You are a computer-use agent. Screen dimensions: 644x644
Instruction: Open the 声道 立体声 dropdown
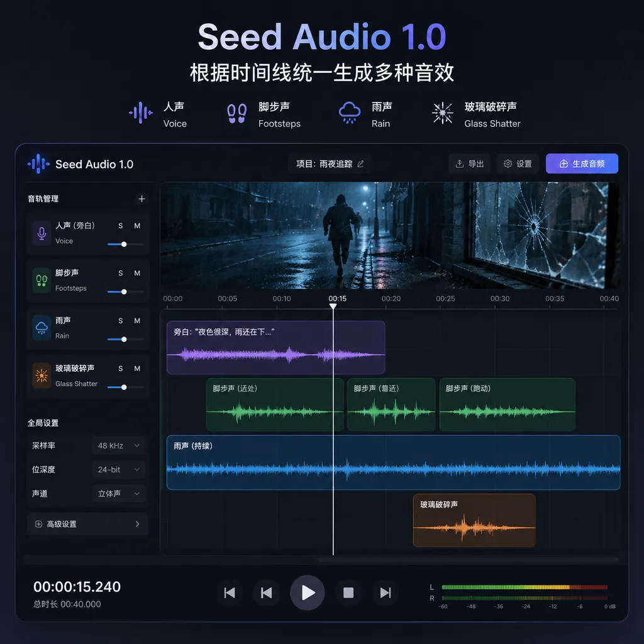click(119, 493)
